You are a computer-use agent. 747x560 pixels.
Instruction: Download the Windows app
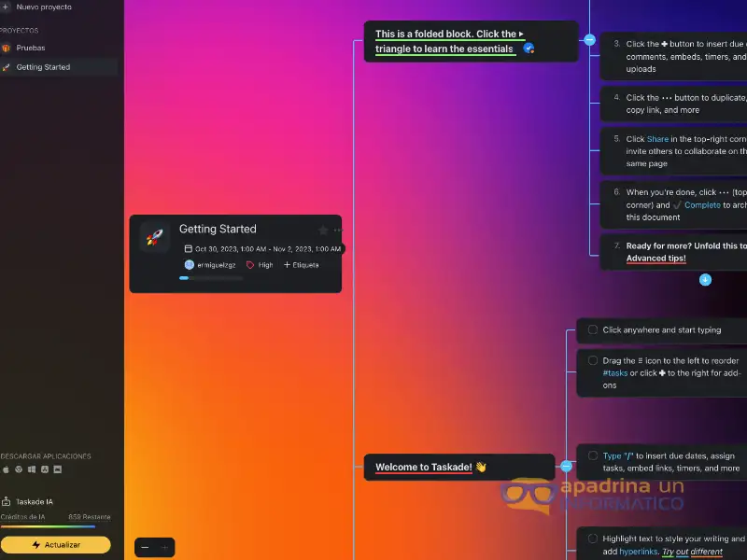[32, 469]
